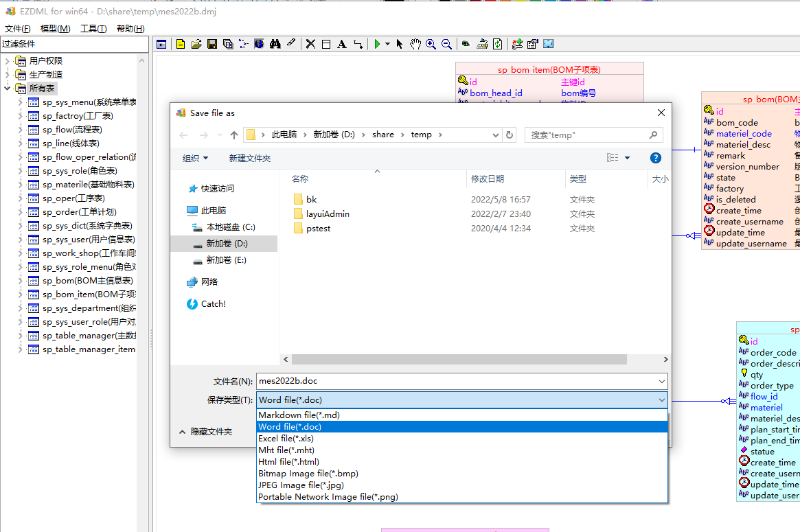Select the hand pan tool
The width and height of the screenshot is (800, 532).
[x=415, y=45]
